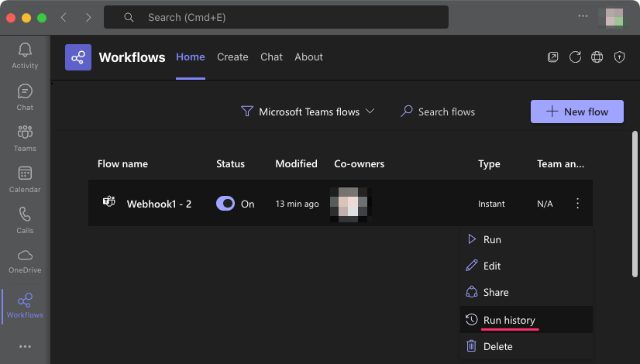Open settings and more ellipsis at top
This screenshot has width=640, height=364.
coord(583,16)
